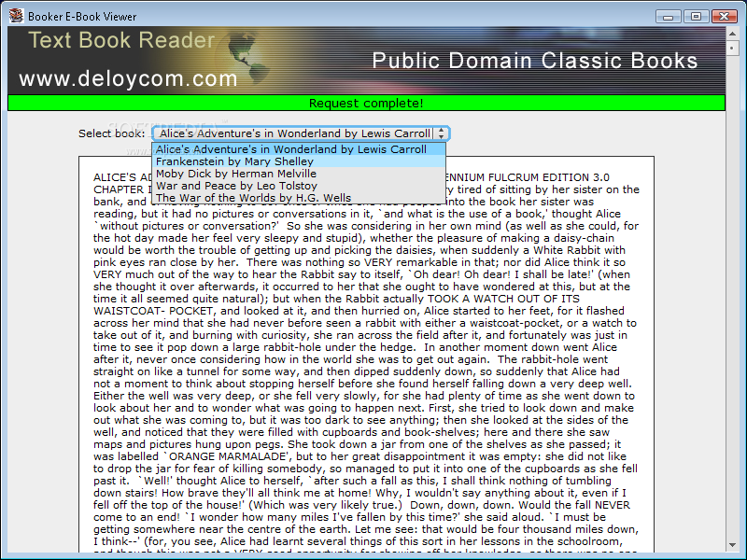The image size is (747, 560).
Task: Click the Select book: label
Action: point(111,133)
